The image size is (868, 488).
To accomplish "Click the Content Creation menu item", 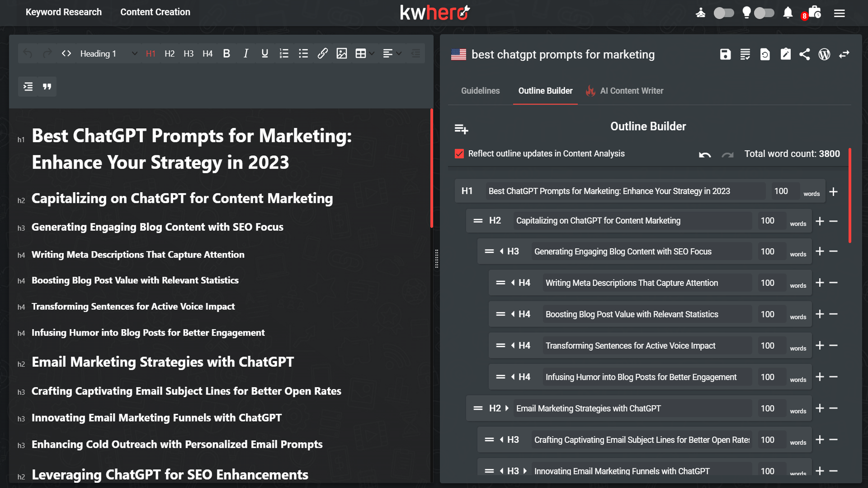I will click(155, 11).
